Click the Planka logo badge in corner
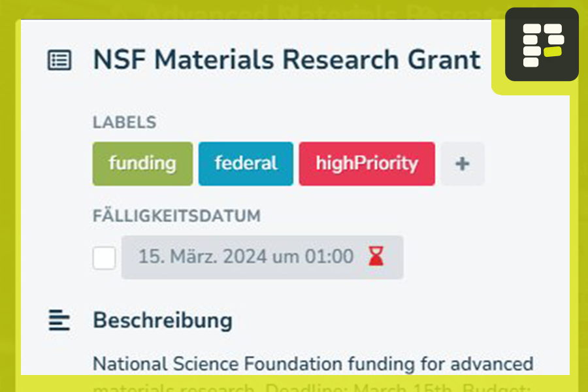Image resolution: width=588 pixels, height=392 pixels. (542, 44)
